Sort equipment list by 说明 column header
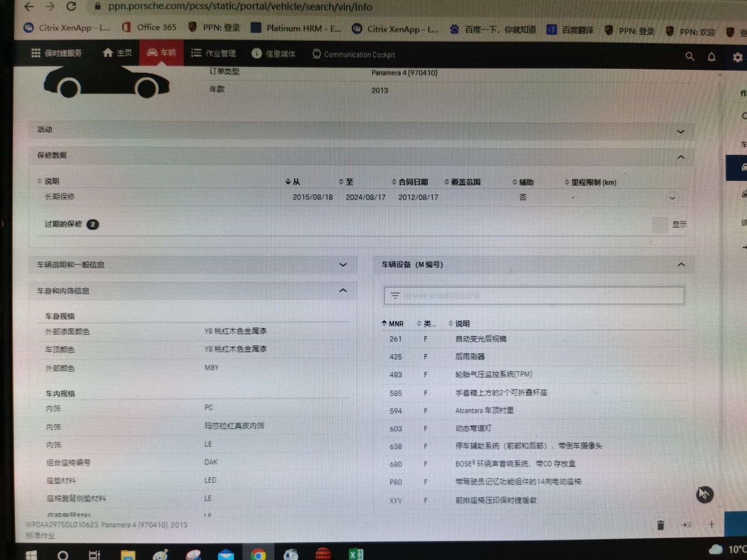 (x=459, y=323)
